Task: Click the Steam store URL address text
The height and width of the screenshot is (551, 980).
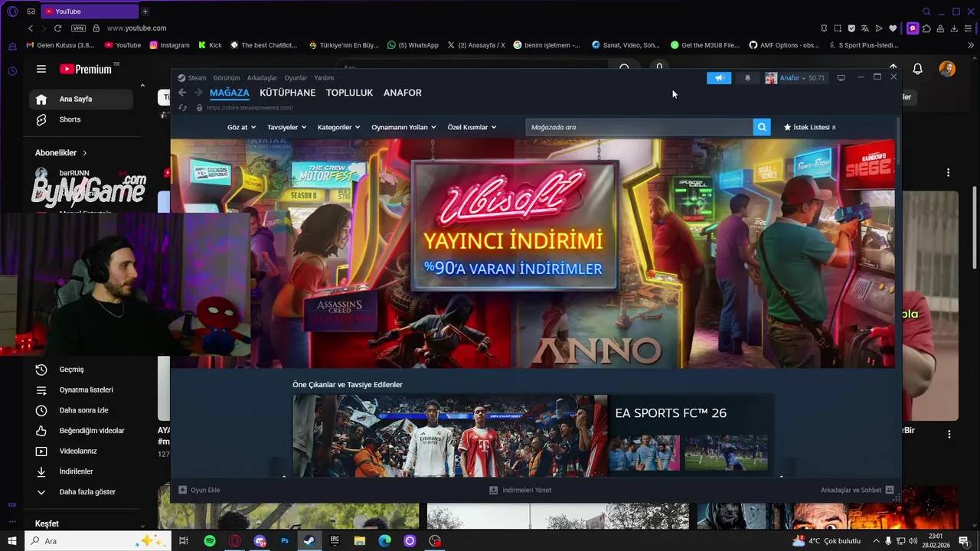Action: [250, 108]
